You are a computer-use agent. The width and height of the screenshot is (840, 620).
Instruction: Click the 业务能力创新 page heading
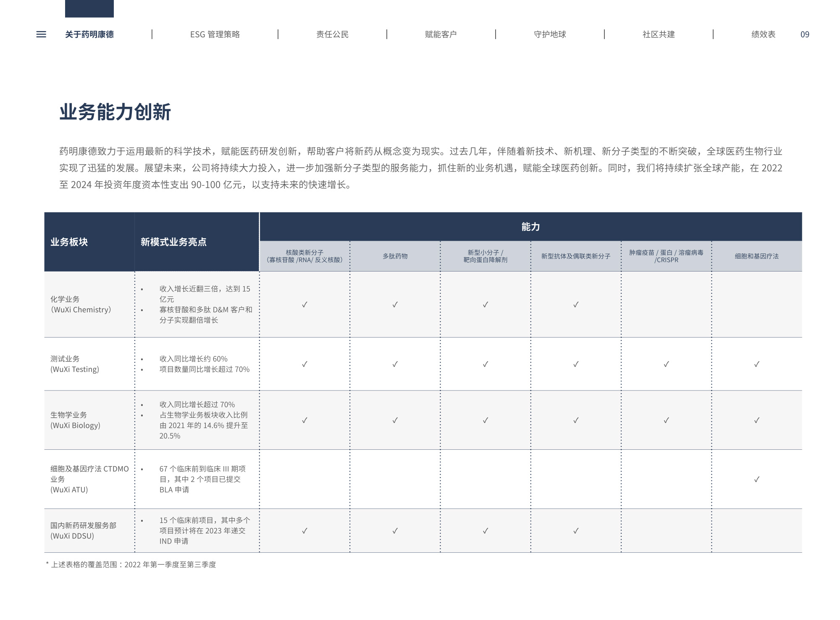(115, 112)
